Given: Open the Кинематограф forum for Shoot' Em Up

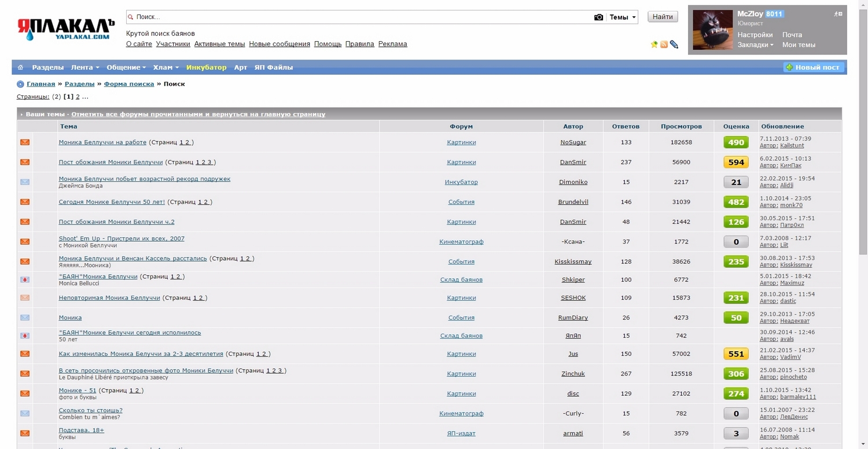Looking at the screenshot, I should point(461,242).
